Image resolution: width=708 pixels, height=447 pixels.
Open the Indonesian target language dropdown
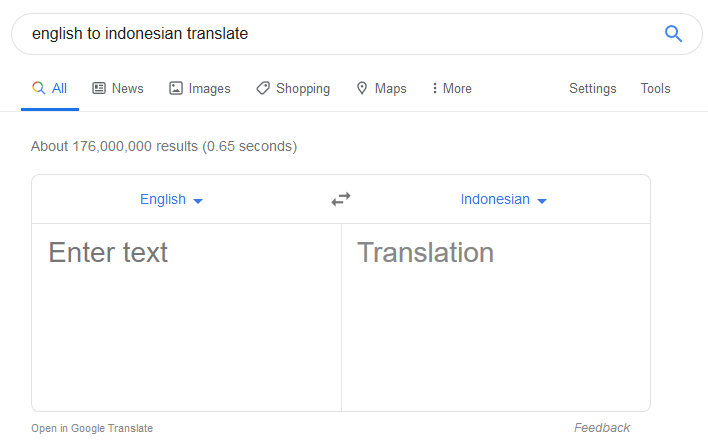tap(503, 199)
